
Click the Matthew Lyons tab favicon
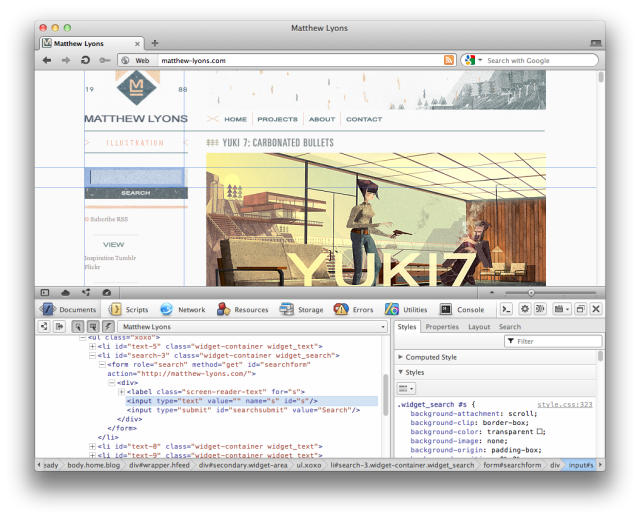pos(47,43)
